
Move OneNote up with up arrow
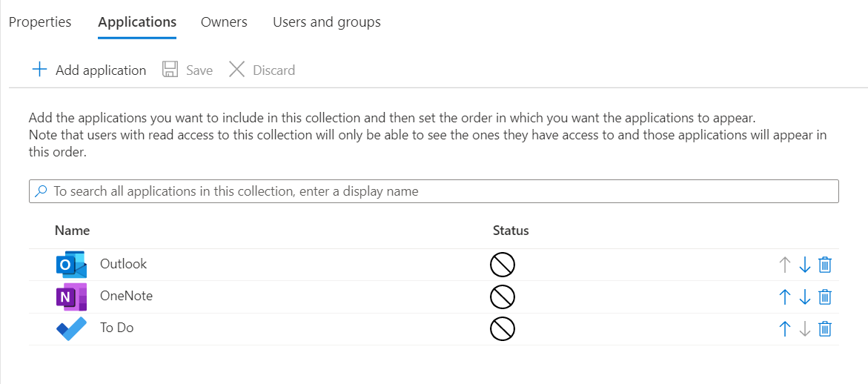click(x=784, y=297)
